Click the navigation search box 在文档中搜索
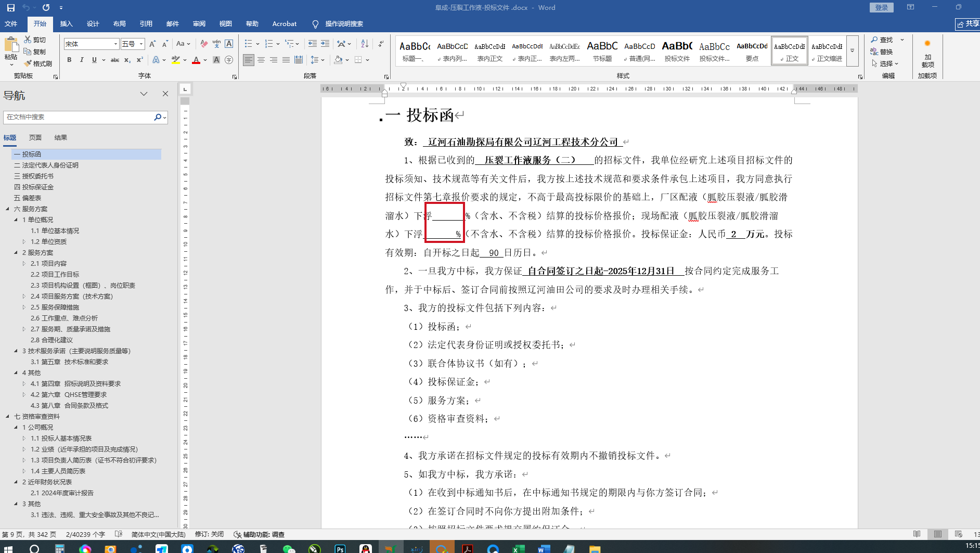 click(78, 118)
